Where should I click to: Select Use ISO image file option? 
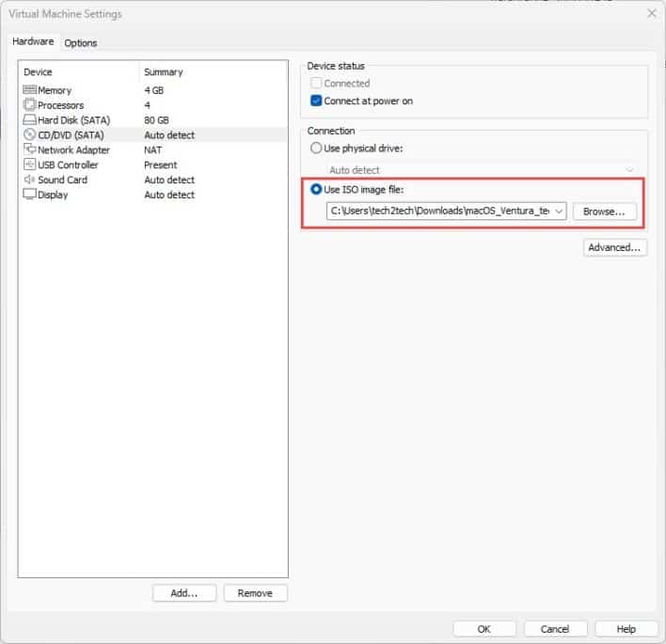click(317, 191)
